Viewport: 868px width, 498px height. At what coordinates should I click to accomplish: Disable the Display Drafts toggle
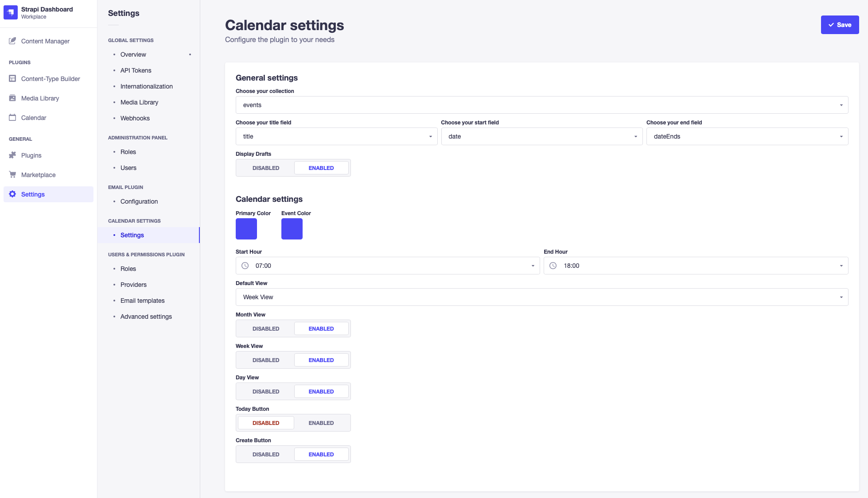(266, 168)
